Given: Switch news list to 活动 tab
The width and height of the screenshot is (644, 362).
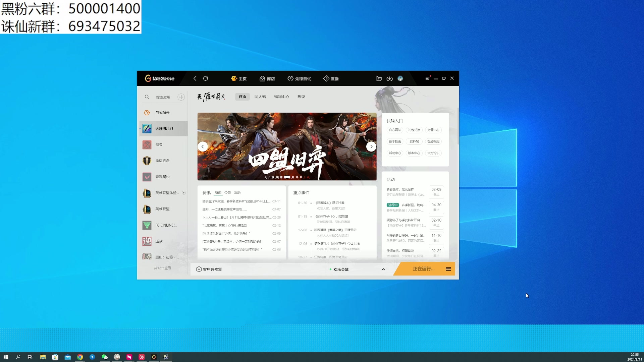Looking at the screenshot, I should click(237, 193).
